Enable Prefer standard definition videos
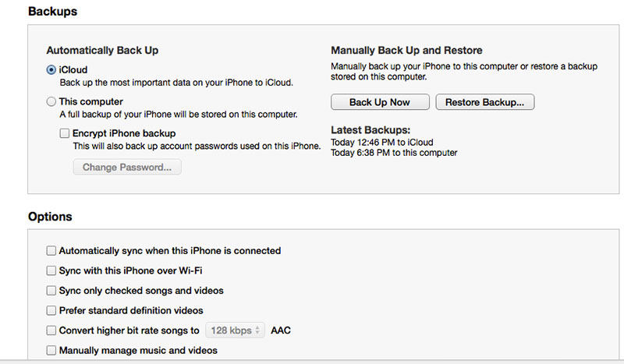This screenshot has height=364, width=624. coord(51,310)
